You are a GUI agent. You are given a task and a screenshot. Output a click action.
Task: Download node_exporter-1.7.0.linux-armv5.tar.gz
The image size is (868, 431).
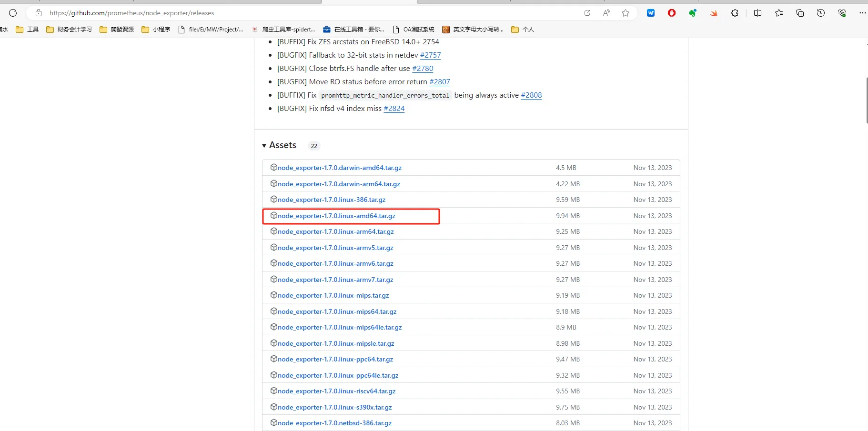click(335, 248)
